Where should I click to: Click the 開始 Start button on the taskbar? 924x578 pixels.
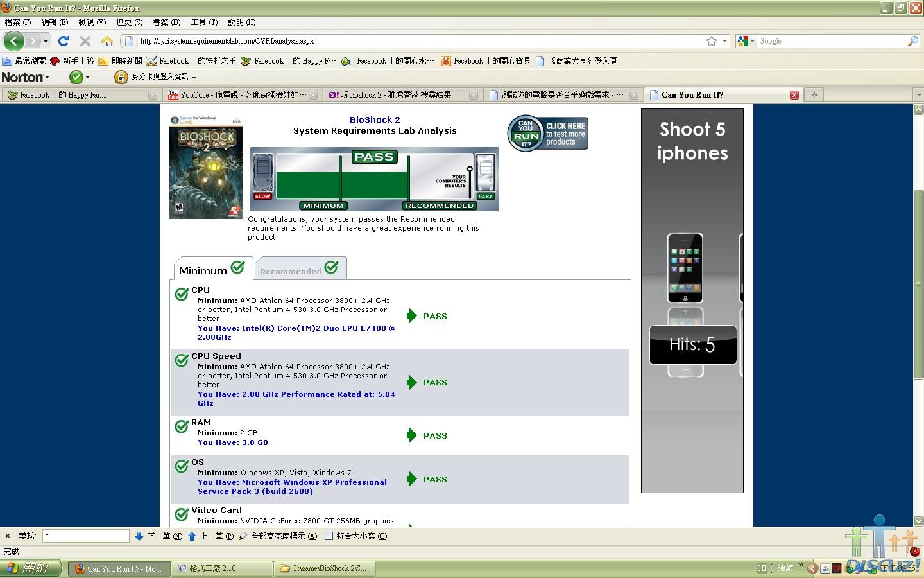(x=31, y=568)
